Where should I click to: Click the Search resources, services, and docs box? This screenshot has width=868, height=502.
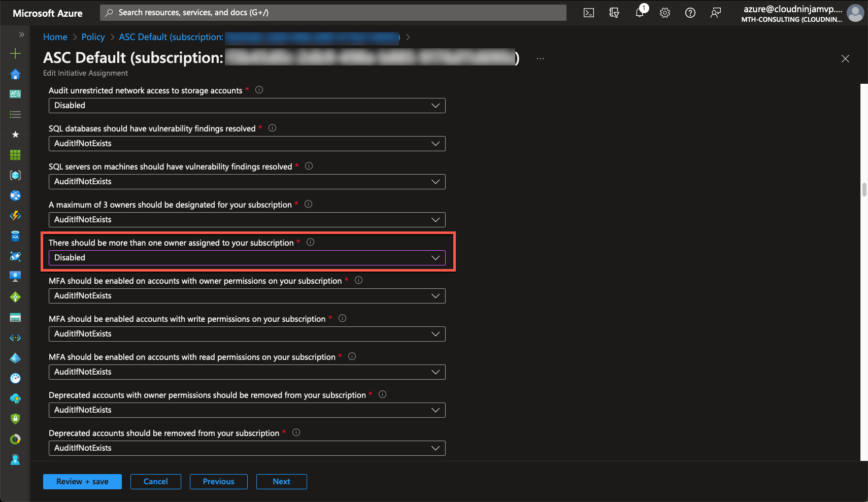pyautogui.click(x=333, y=13)
